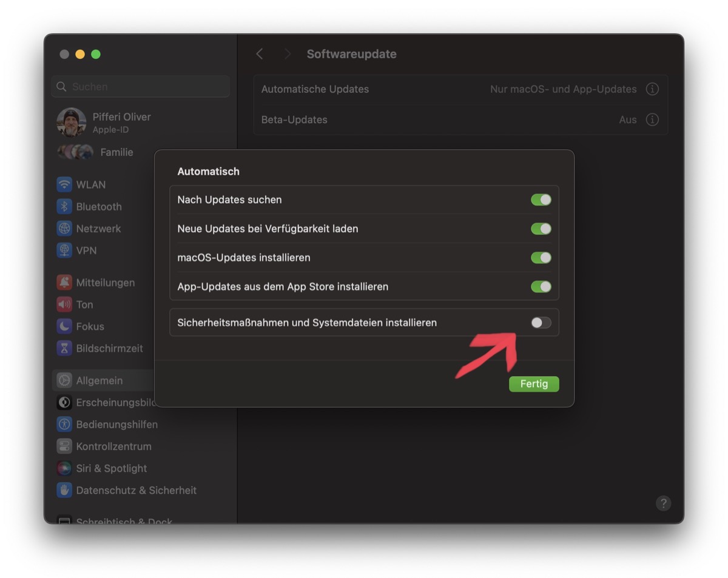Click the green Fertig button
This screenshot has width=728, height=578.
coord(533,384)
